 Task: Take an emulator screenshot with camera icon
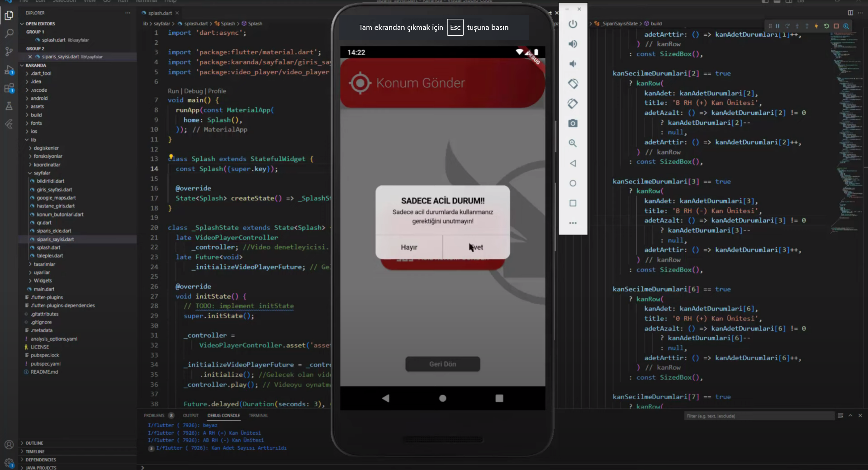(x=573, y=123)
